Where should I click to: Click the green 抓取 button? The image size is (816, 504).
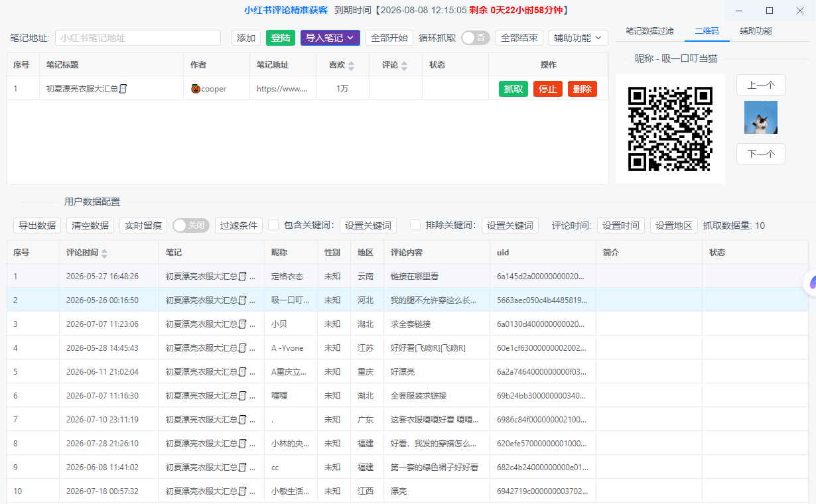pyautogui.click(x=513, y=89)
